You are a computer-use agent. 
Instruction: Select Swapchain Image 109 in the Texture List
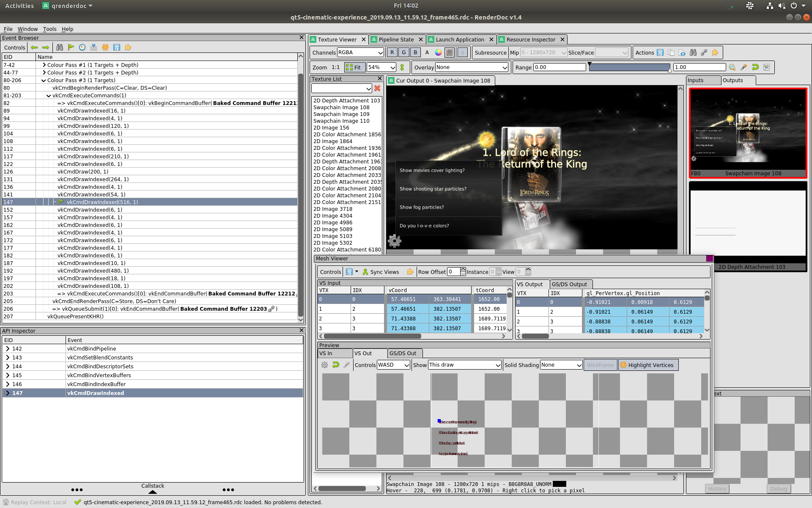coord(341,114)
